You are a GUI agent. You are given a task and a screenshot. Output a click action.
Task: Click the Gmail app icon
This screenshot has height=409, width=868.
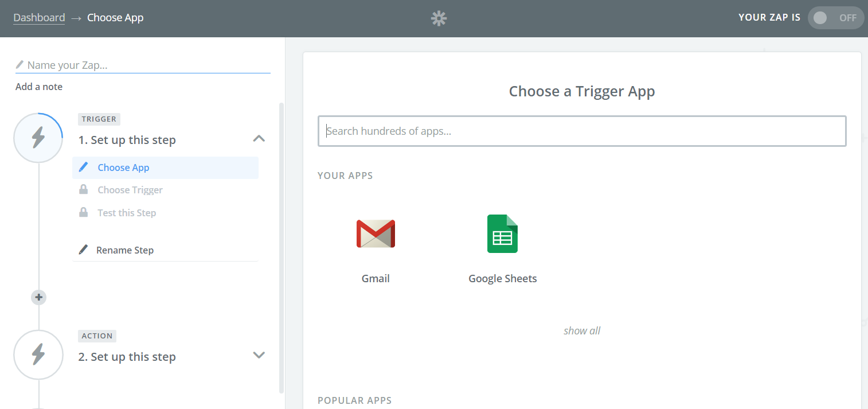point(376,234)
